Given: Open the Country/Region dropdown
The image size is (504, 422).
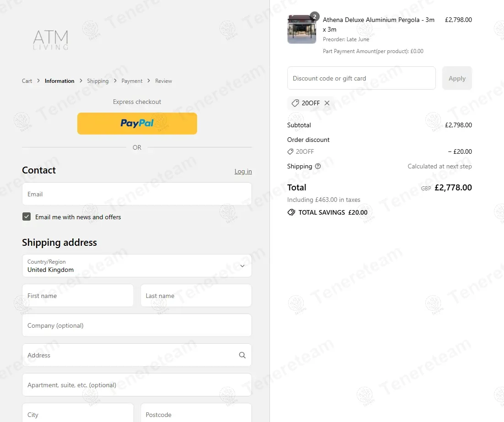Looking at the screenshot, I should [x=137, y=265].
